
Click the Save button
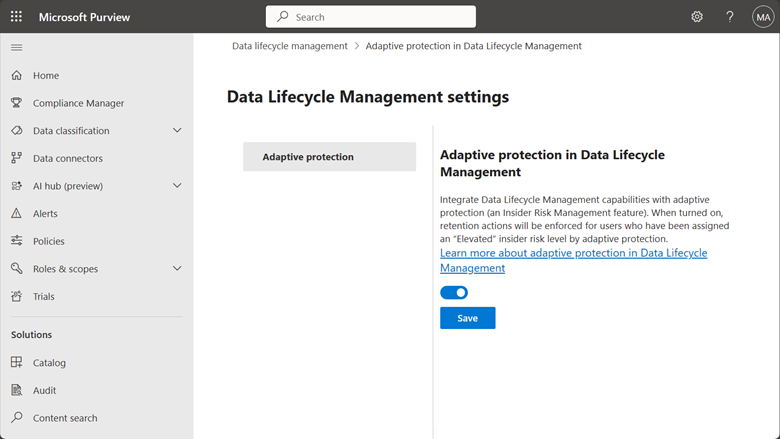click(x=467, y=318)
